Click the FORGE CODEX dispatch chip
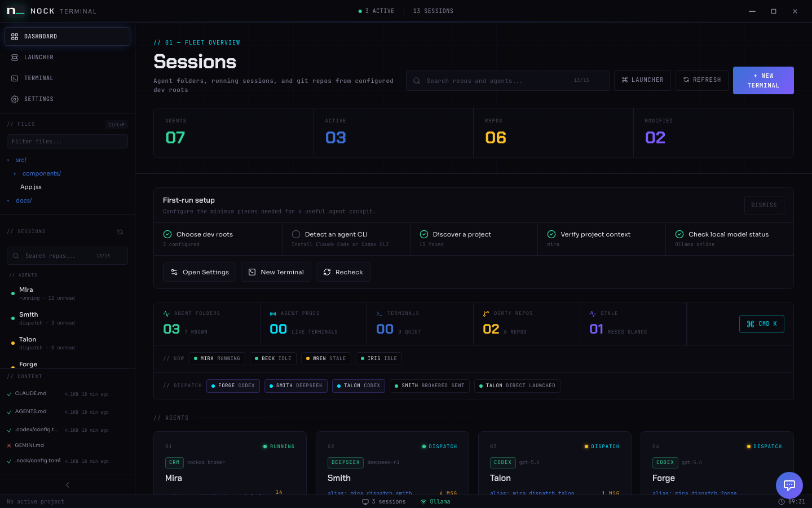This screenshot has width=812, height=508. click(233, 386)
